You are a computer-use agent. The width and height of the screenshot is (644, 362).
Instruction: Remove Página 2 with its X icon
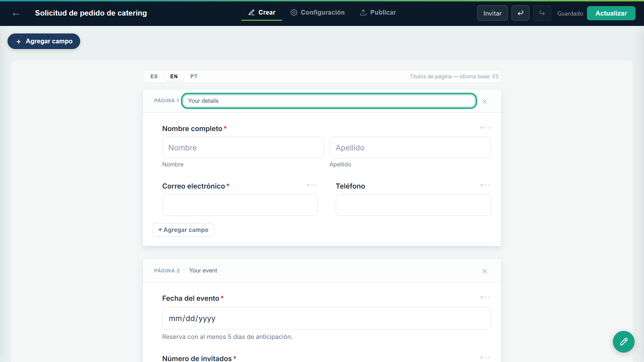click(484, 271)
